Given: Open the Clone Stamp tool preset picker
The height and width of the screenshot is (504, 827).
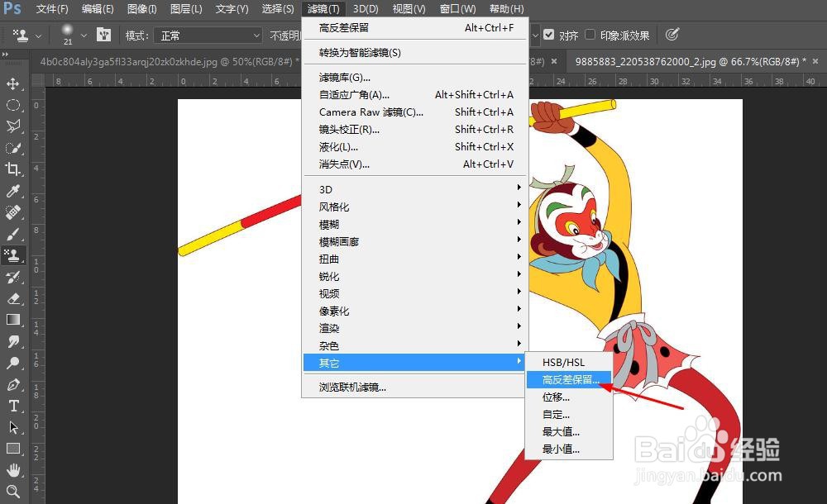Looking at the screenshot, I should [20, 36].
